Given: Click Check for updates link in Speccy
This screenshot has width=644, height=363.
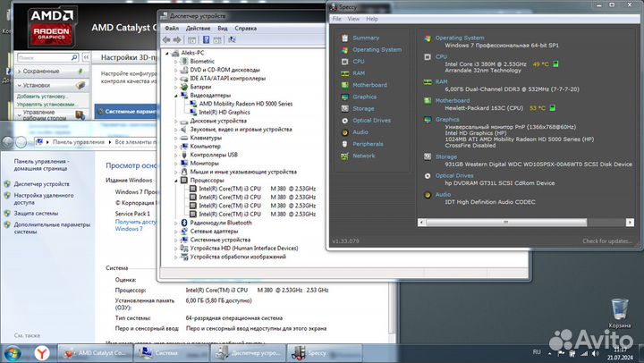Looking at the screenshot, I should tap(606, 241).
